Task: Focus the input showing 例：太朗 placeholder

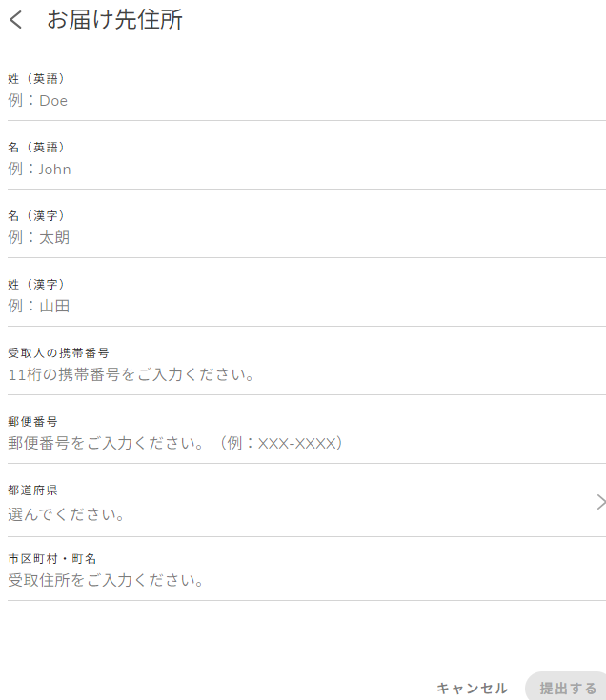Action: tap(286, 237)
